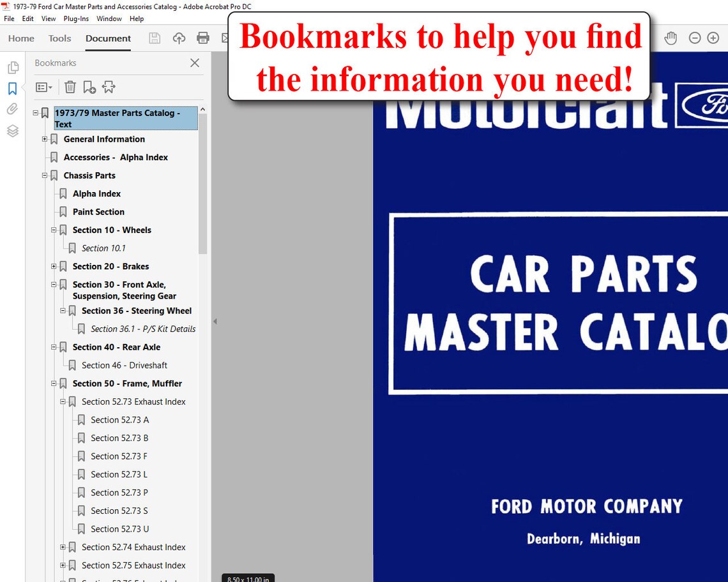Add a new bookmark

pyautogui.click(x=89, y=87)
